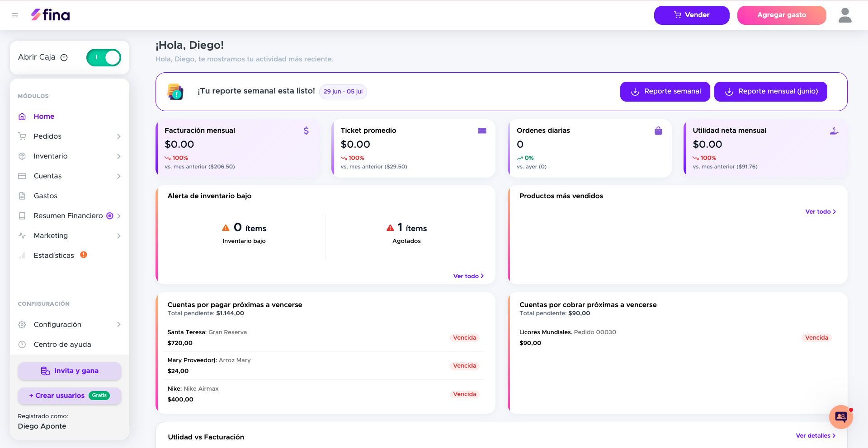Expand the Marketing submenu chevron
This screenshot has height=448, width=868.
119,236
